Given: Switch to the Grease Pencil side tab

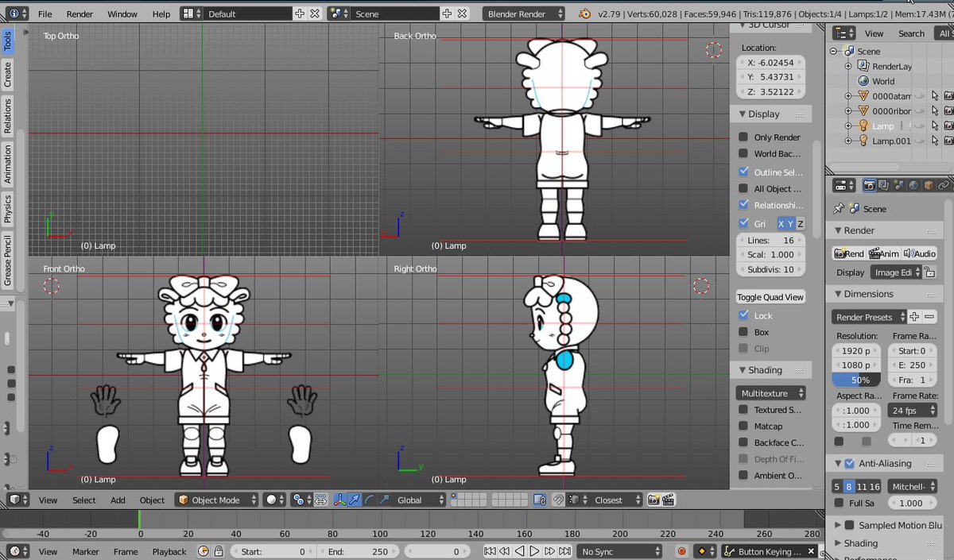Looking at the screenshot, I should [x=8, y=261].
